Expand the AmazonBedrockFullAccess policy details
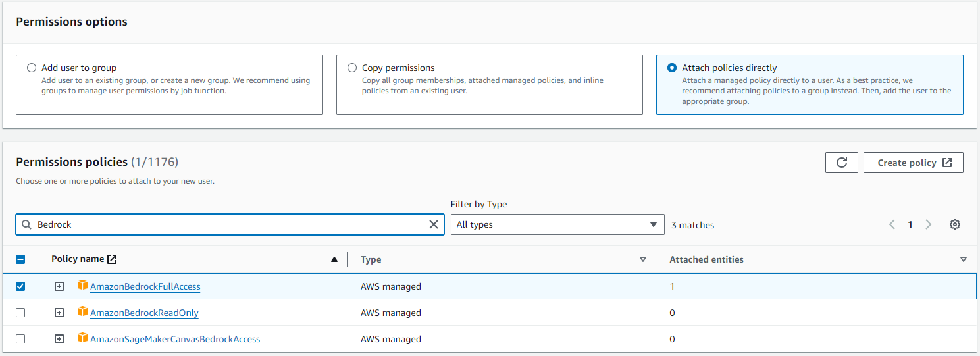The height and width of the screenshot is (356, 980). tap(59, 286)
